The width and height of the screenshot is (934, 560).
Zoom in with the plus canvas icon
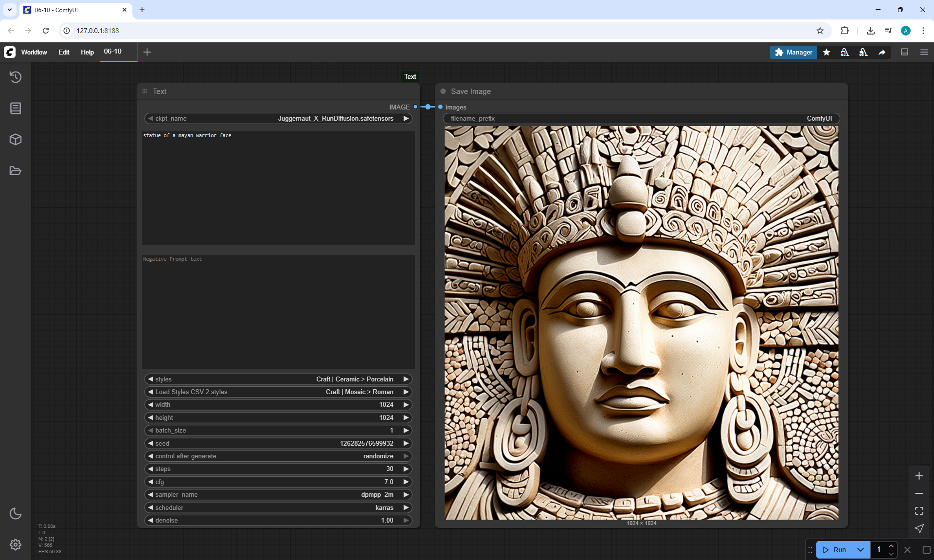[919, 476]
